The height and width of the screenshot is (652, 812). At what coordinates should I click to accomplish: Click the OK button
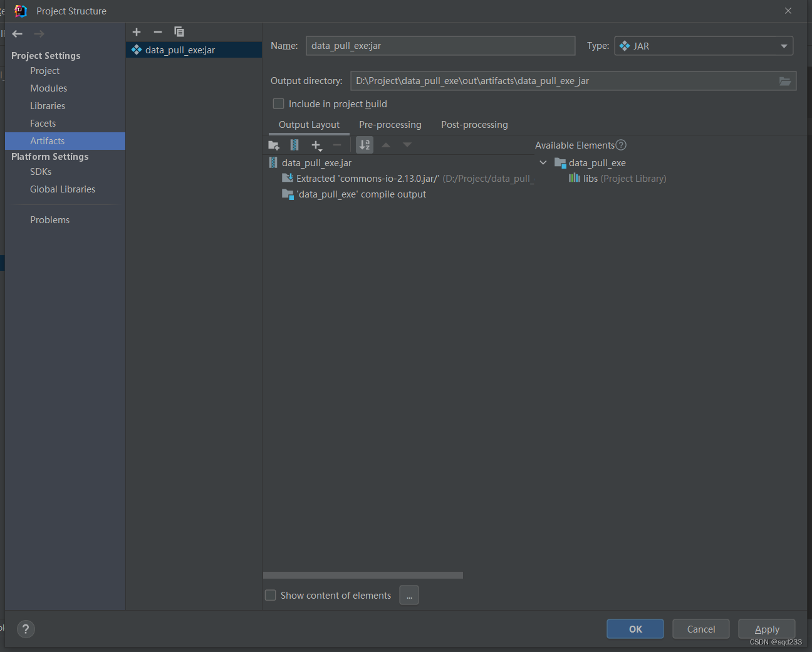pos(635,629)
